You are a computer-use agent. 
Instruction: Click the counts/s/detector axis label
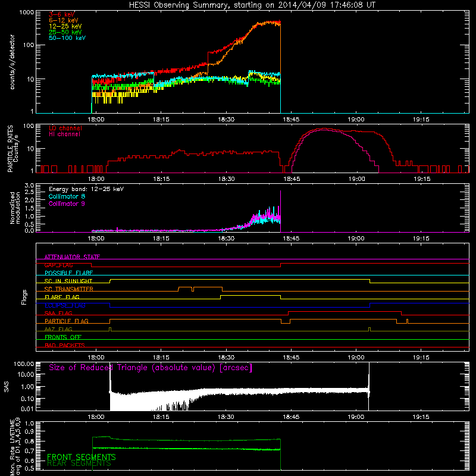pos(12,62)
